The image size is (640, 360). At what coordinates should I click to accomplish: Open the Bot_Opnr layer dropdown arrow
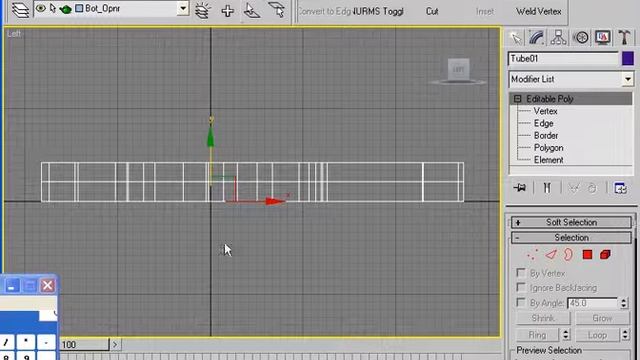[x=183, y=8]
